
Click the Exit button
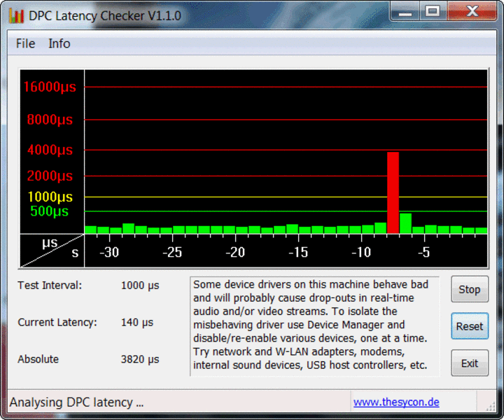tap(470, 363)
